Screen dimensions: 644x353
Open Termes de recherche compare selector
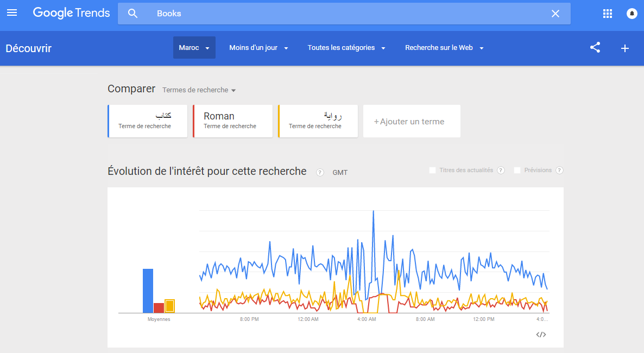199,90
